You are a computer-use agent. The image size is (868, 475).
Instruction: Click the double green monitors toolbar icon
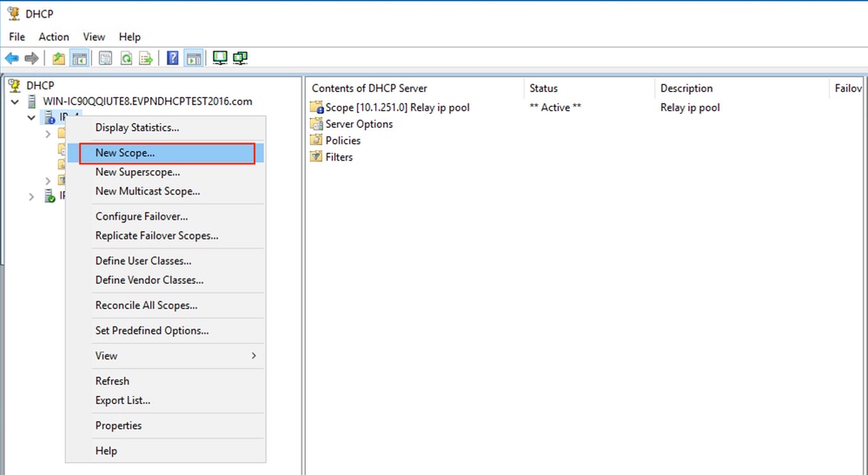pyautogui.click(x=240, y=57)
